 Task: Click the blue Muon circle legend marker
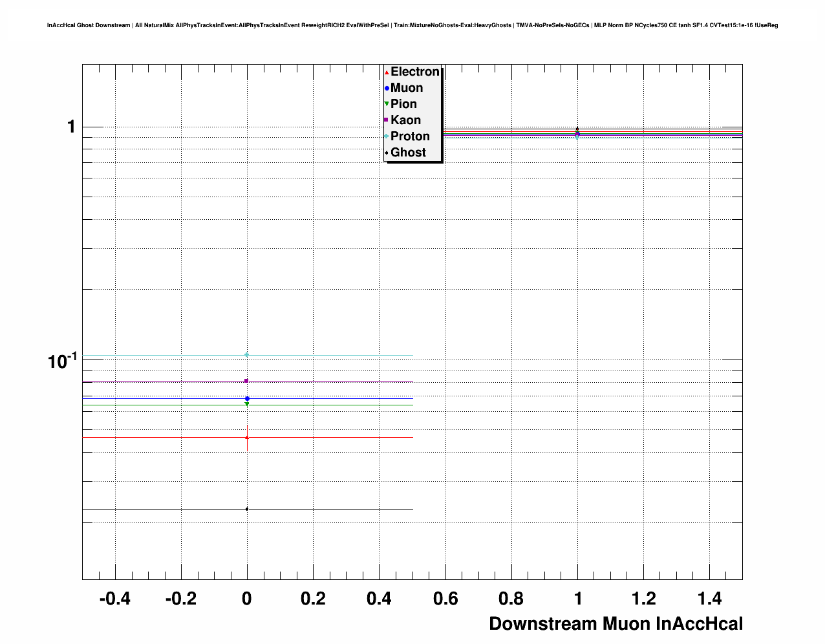click(387, 88)
